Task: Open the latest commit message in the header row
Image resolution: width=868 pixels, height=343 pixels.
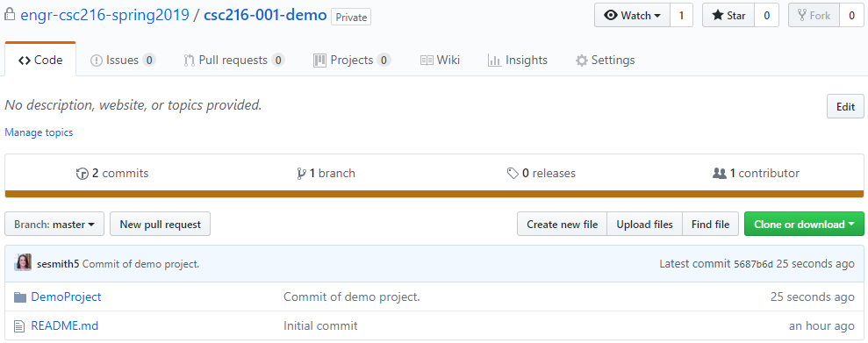Action: coord(140,264)
